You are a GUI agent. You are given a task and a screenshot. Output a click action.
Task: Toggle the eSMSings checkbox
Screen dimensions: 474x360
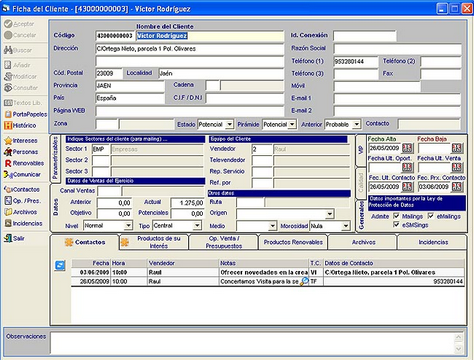[396, 225]
